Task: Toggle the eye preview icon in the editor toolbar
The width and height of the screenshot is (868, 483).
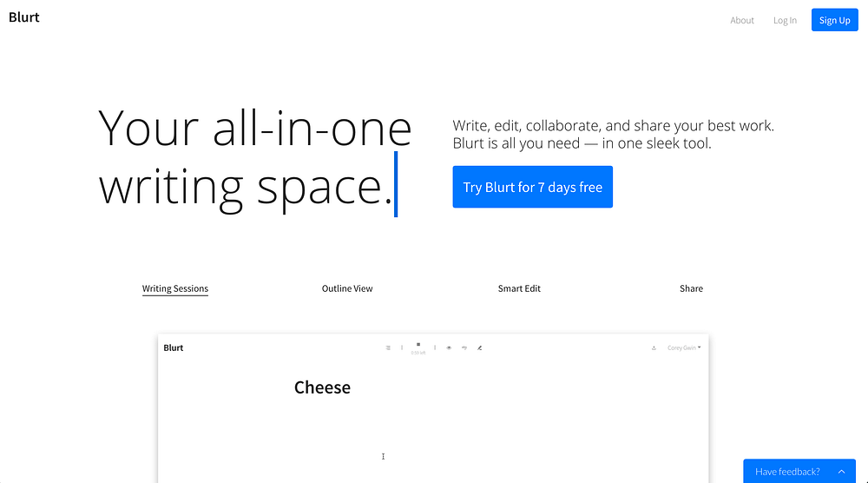Action: (449, 347)
